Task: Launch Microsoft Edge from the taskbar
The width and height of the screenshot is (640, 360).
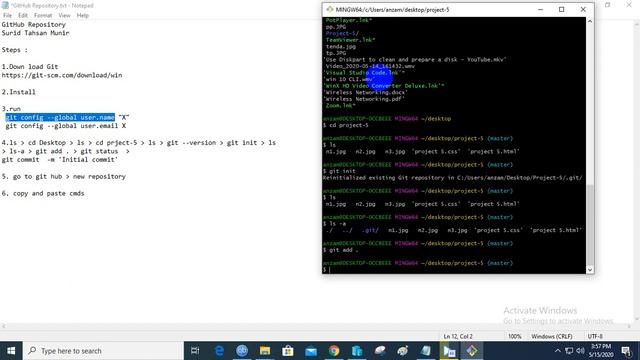Action: point(219,351)
